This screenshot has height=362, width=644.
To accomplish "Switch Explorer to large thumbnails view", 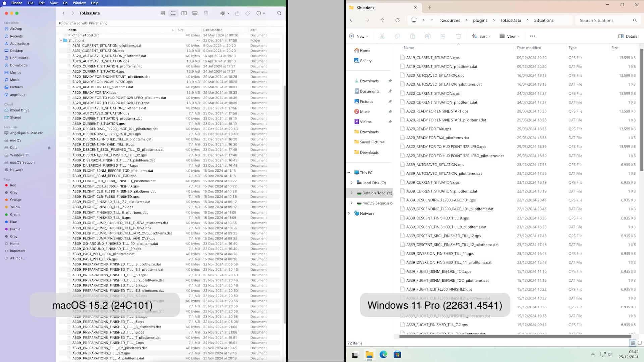I will (640, 343).
